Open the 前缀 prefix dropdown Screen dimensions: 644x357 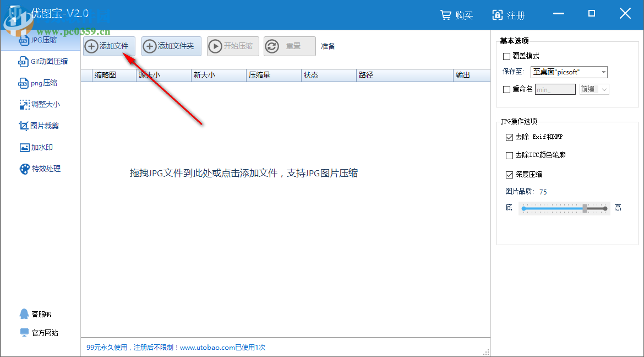pos(594,89)
